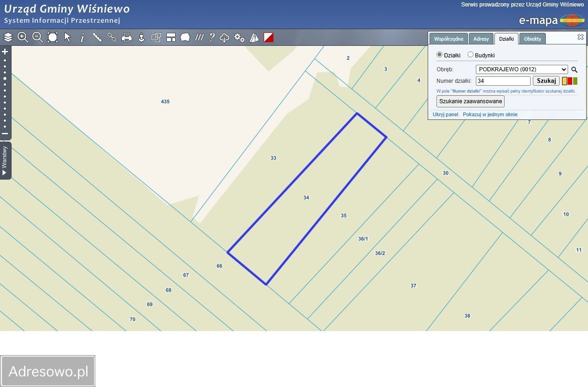Close the search panel with the X
588x387 pixels.
580,37
